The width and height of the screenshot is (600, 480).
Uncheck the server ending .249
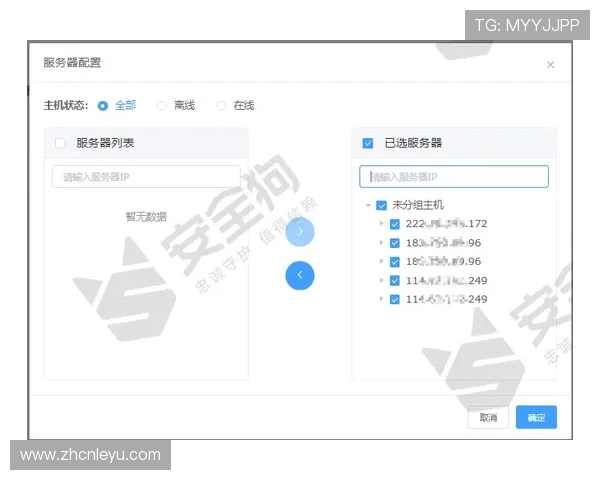pyautogui.click(x=395, y=281)
